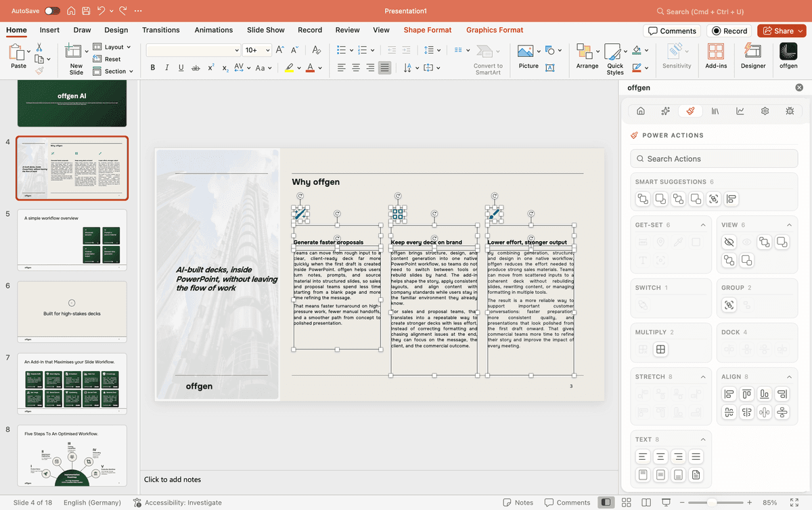Collapse the ALIGN section
This screenshot has width=812, height=510.
tap(789, 377)
